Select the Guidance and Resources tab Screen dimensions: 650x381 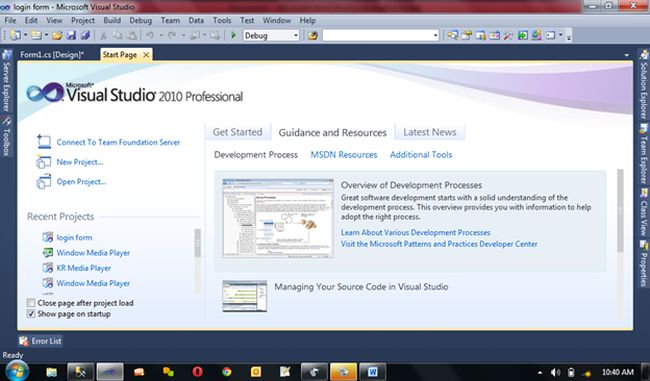(332, 132)
